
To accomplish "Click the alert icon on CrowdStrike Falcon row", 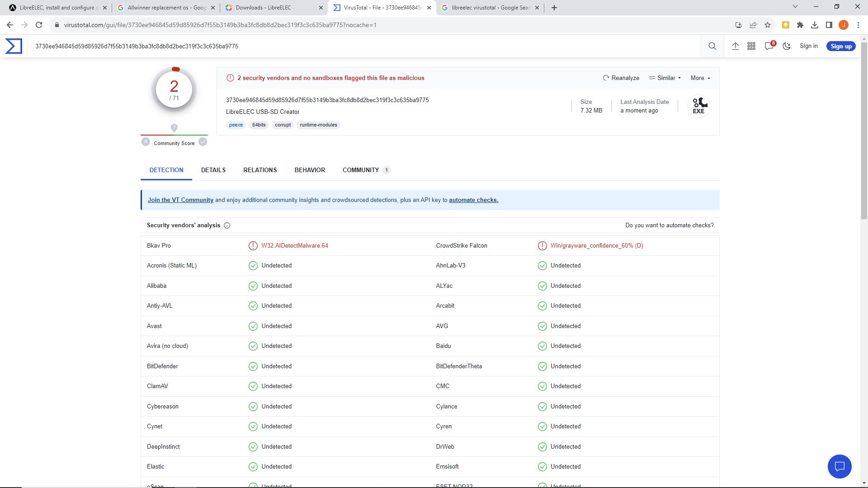I will pos(542,246).
